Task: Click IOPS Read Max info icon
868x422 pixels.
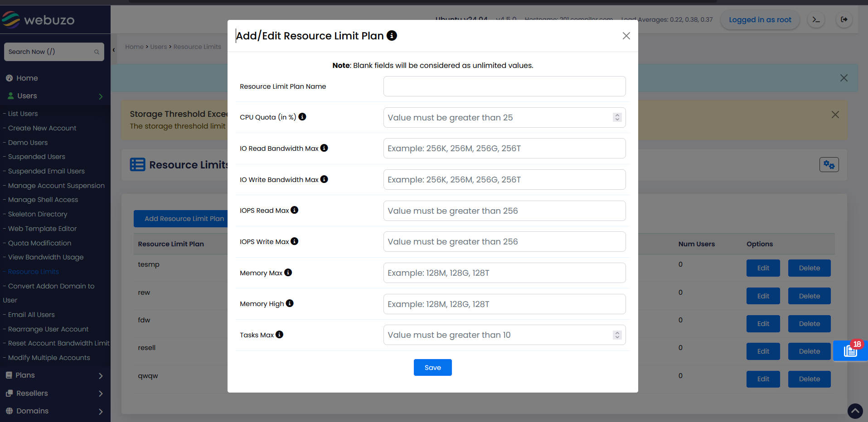Action: (x=295, y=210)
